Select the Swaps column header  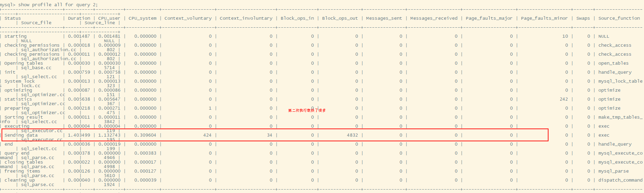[583, 18]
